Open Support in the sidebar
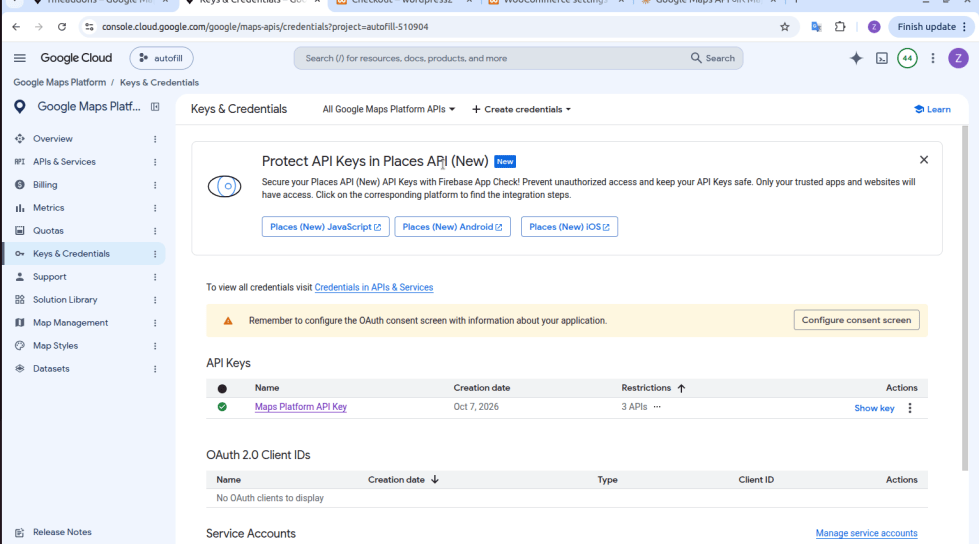Screen dimensions: 979x544 [x=49, y=277]
